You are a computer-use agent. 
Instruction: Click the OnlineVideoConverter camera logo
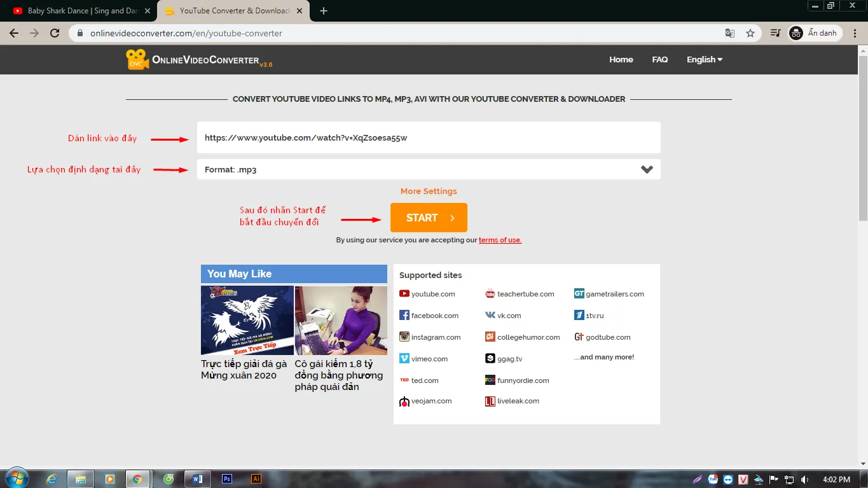pyautogui.click(x=137, y=59)
